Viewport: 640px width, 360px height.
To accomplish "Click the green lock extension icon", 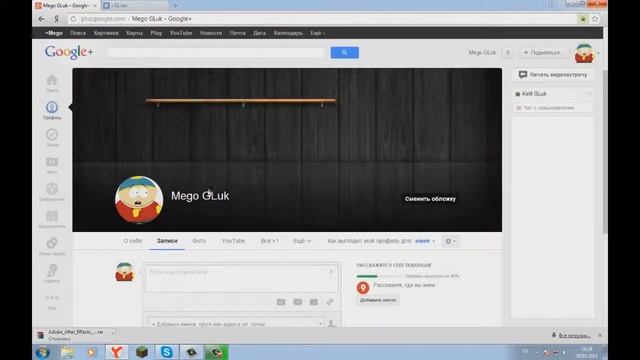I will click(x=583, y=19).
